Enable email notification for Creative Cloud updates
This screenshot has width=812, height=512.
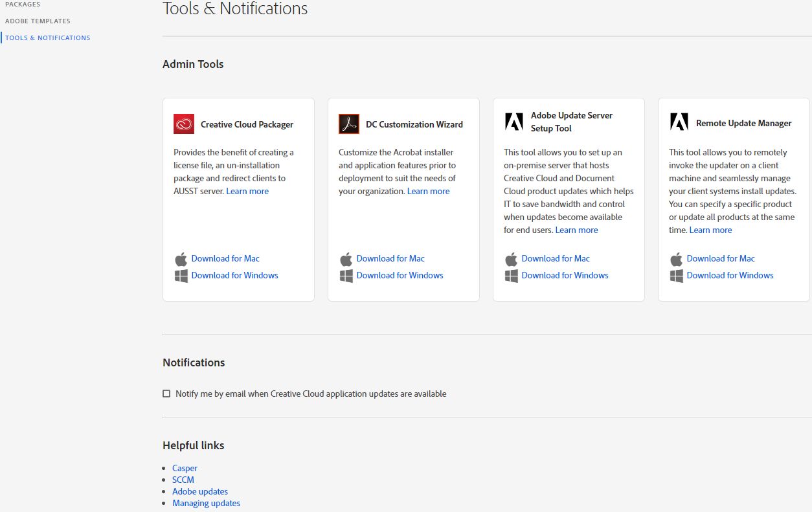click(x=166, y=394)
